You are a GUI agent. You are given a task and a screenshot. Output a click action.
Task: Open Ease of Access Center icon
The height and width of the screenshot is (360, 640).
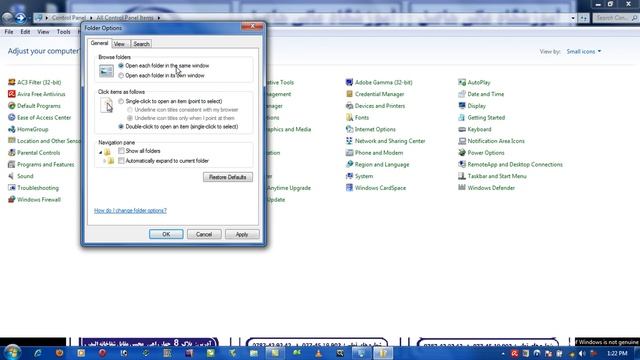pos(11,118)
